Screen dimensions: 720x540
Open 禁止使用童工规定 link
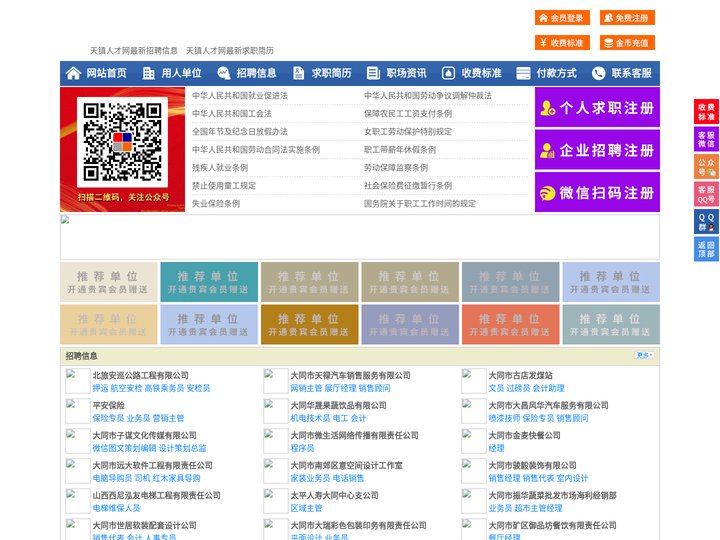coord(224,186)
